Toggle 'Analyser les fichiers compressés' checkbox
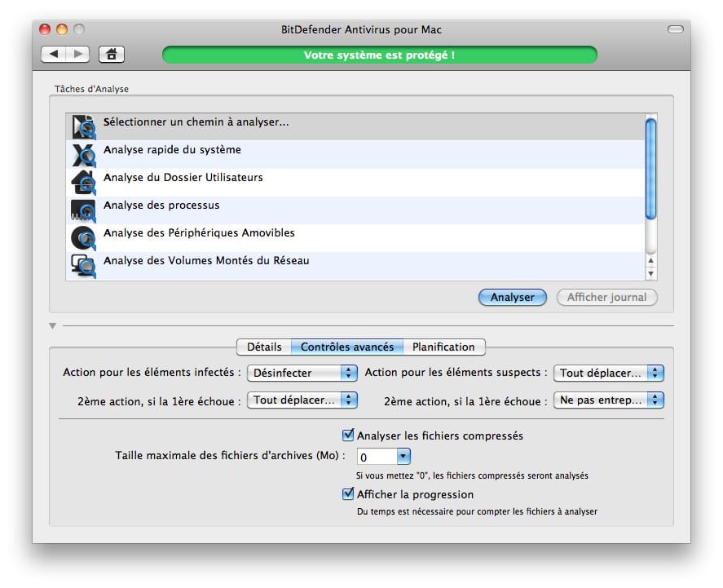The height and width of the screenshot is (588, 723). 348,435
